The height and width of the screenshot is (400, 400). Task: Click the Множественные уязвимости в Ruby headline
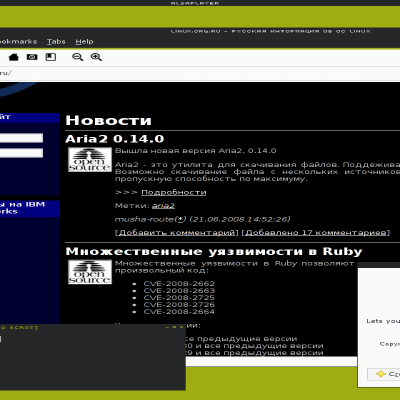(214, 252)
